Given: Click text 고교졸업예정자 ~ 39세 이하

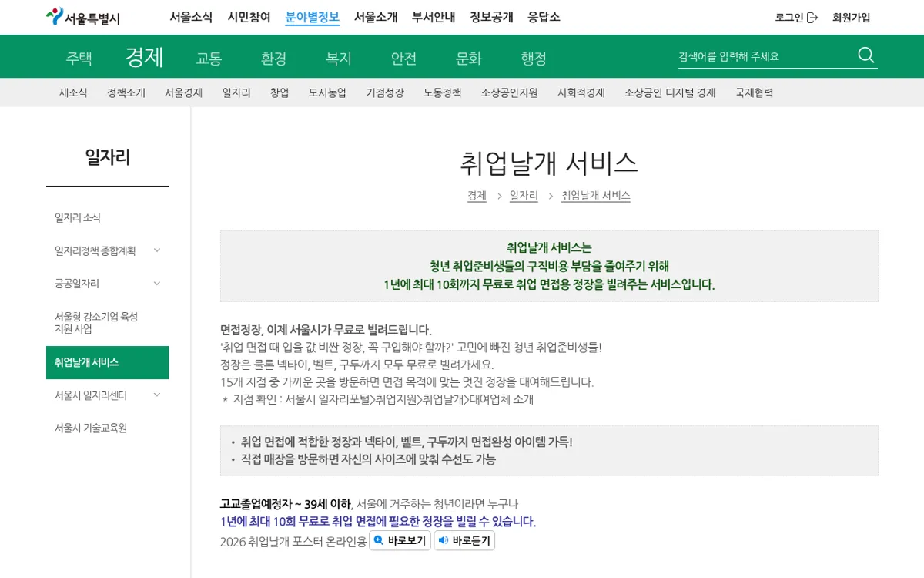Looking at the screenshot, I should point(286,504).
